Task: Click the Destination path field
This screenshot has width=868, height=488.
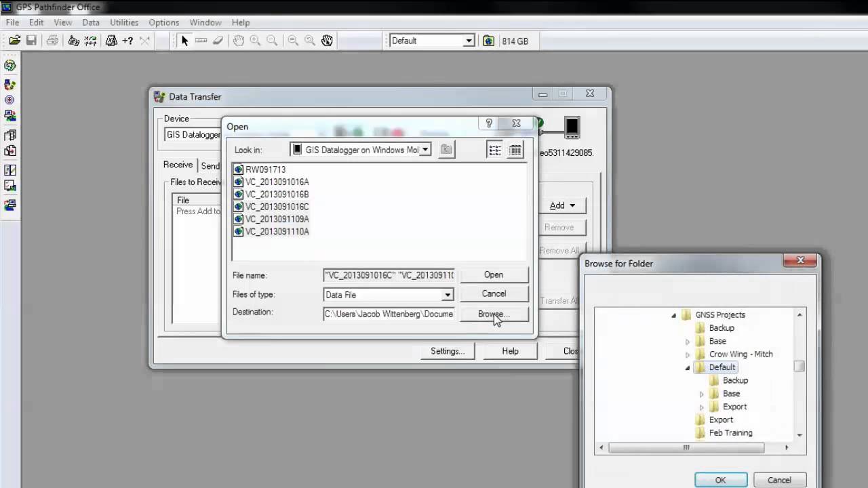Action: coord(389,314)
